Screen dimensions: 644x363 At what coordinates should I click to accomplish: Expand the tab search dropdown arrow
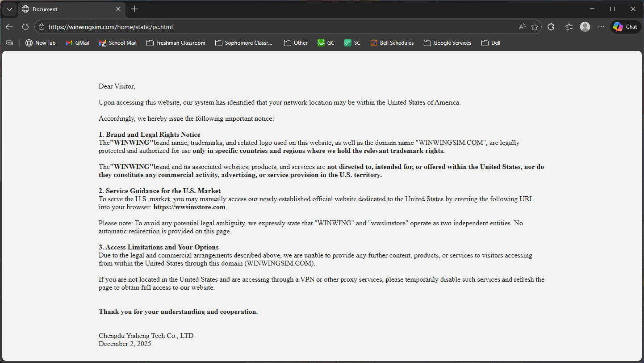(9, 9)
